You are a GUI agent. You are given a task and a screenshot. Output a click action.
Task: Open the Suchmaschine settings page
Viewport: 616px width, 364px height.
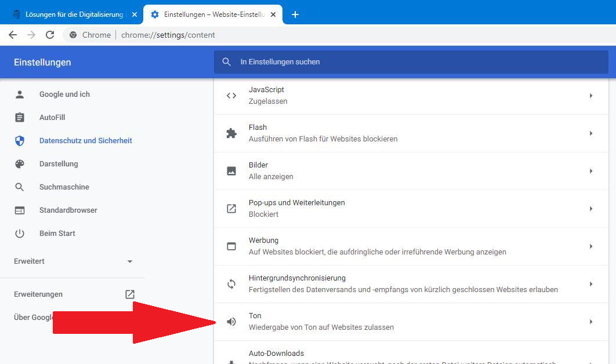[x=64, y=187]
